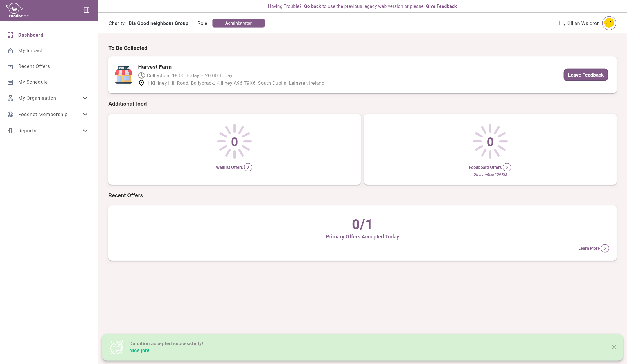Click the My Schedule calendar icon
The image size is (627, 364).
pos(10,82)
